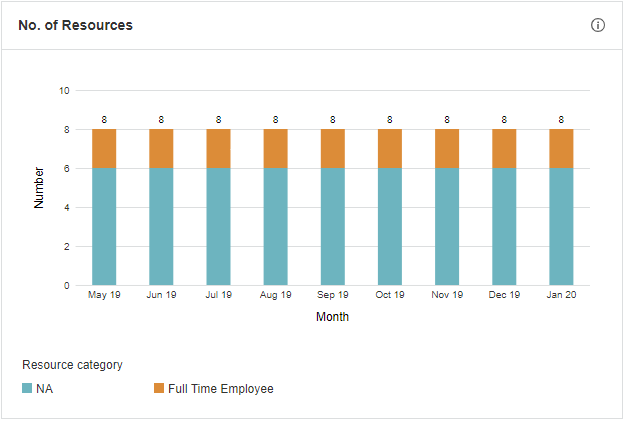Click the info icon in the chart header

click(x=598, y=25)
